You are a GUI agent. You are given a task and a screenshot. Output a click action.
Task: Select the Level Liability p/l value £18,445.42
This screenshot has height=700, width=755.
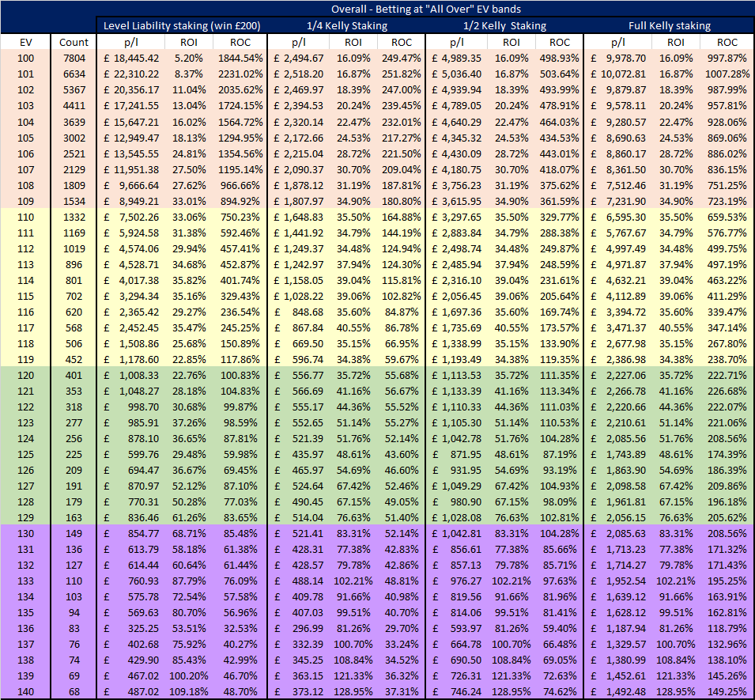[x=131, y=59]
